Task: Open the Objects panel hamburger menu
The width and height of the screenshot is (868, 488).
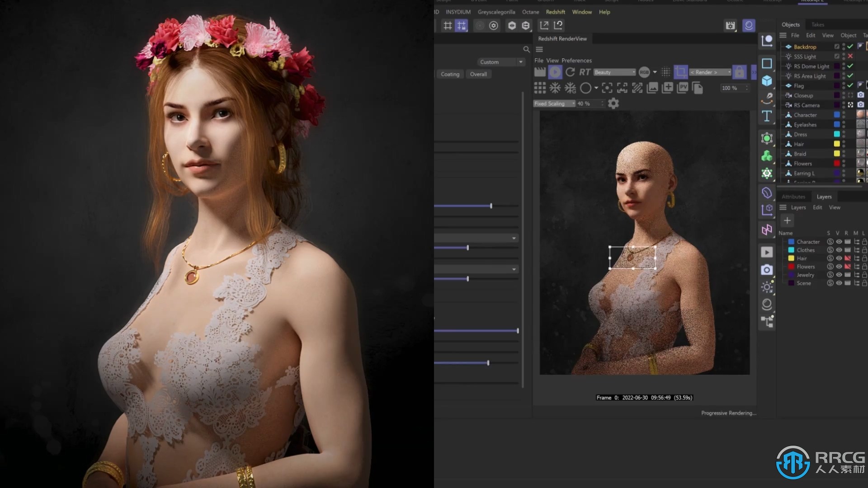Action: tap(783, 35)
